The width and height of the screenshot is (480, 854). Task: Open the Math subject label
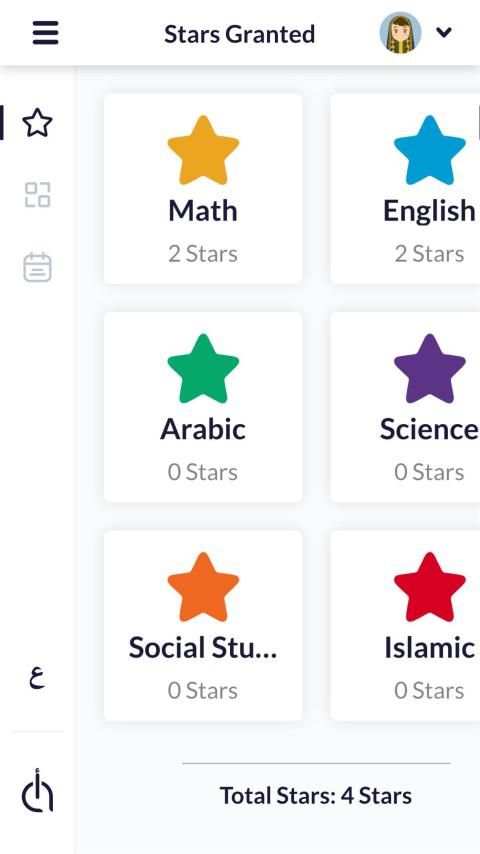point(203,211)
